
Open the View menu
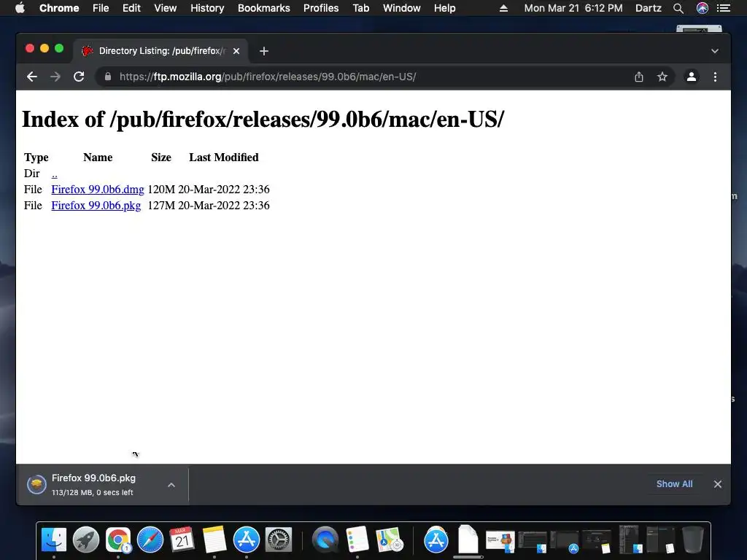pyautogui.click(x=166, y=8)
